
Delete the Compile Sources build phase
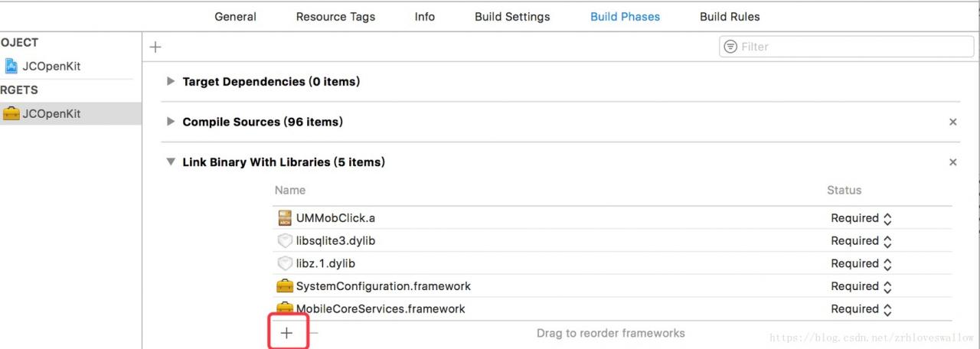click(953, 122)
